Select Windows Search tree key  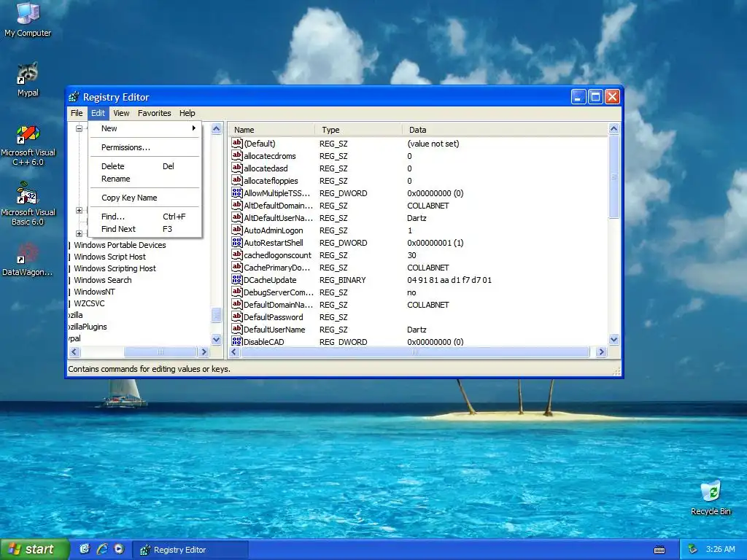[102, 280]
